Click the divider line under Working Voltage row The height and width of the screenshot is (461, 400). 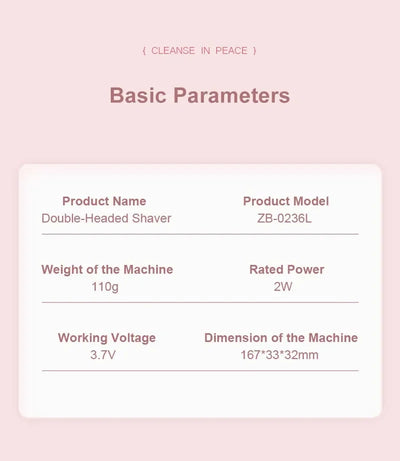(200, 370)
